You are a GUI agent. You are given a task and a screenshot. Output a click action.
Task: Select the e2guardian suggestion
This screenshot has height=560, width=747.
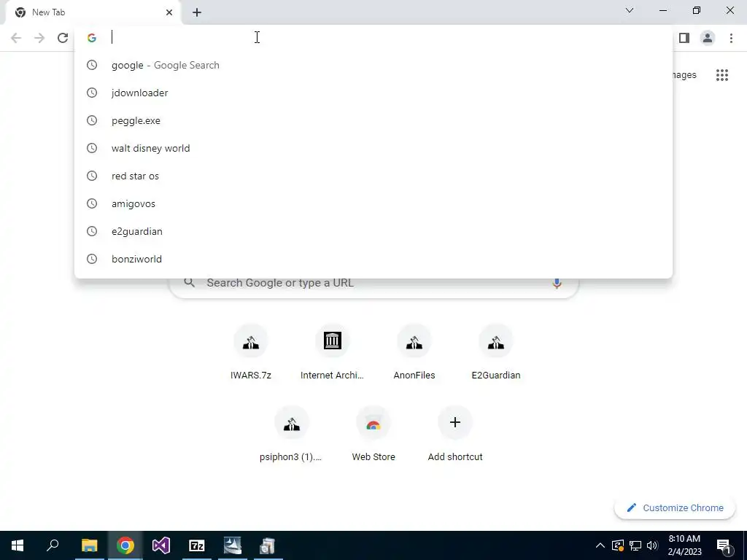[373, 231]
